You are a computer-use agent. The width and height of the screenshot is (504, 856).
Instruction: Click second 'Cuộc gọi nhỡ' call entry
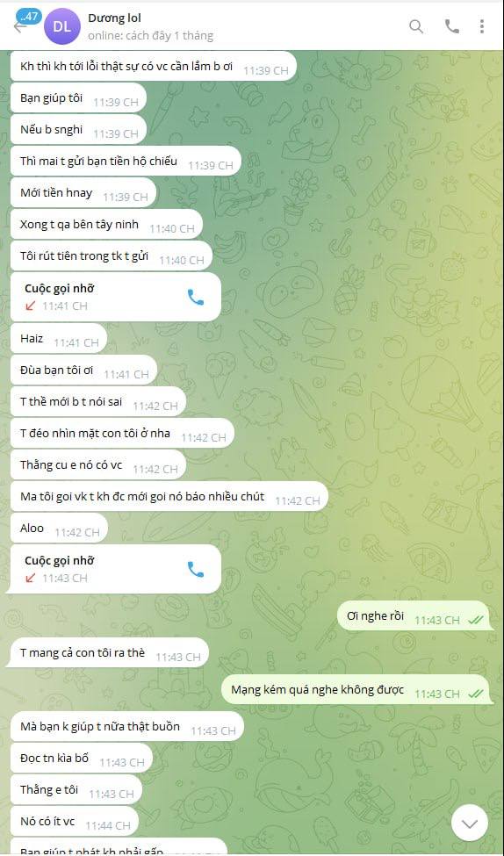tap(116, 570)
